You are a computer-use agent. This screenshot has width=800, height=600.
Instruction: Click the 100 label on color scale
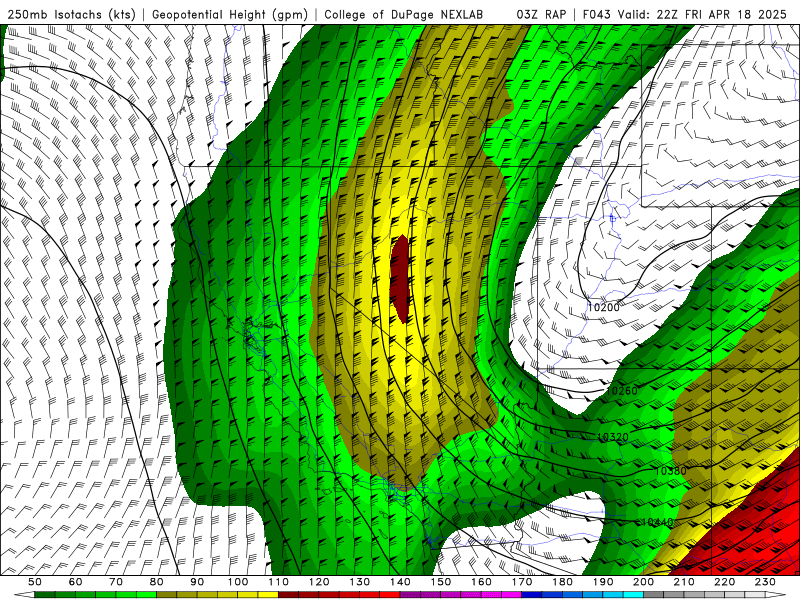coord(238,582)
